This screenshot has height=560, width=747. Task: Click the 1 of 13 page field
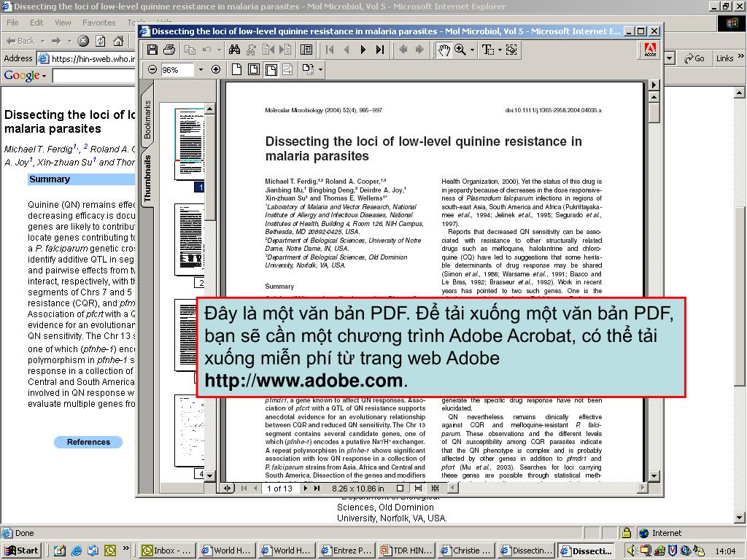coord(279,489)
